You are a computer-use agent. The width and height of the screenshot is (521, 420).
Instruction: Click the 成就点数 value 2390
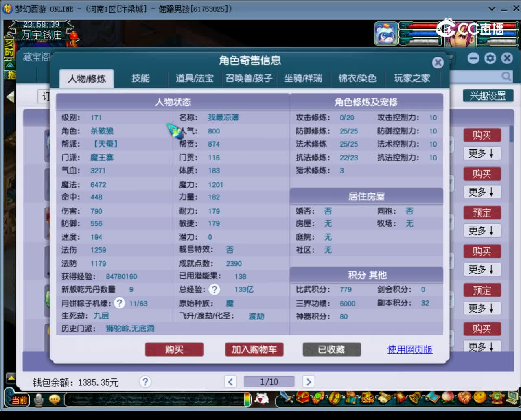(234, 264)
